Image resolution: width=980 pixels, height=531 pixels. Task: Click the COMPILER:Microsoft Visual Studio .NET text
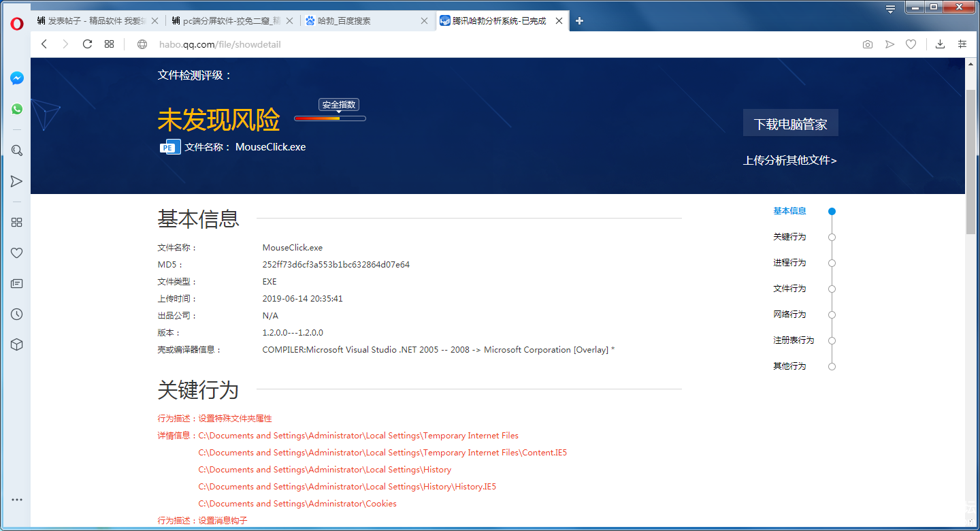pyautogui.click(x=438, y=350)
